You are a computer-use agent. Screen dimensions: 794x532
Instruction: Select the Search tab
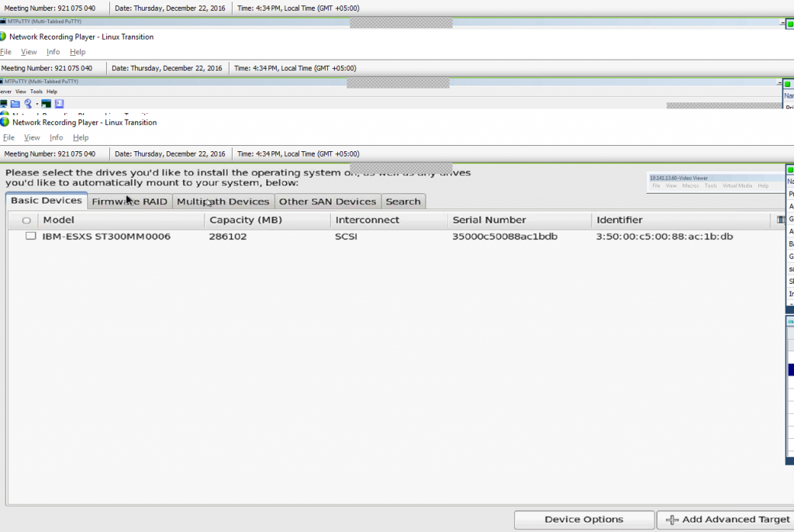[403, 202]
